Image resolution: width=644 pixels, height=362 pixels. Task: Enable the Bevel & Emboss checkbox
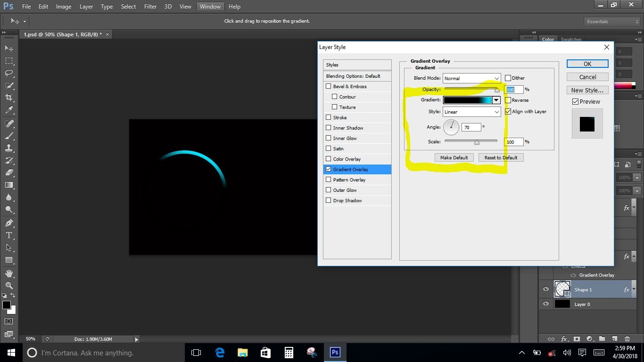point(329,86)
